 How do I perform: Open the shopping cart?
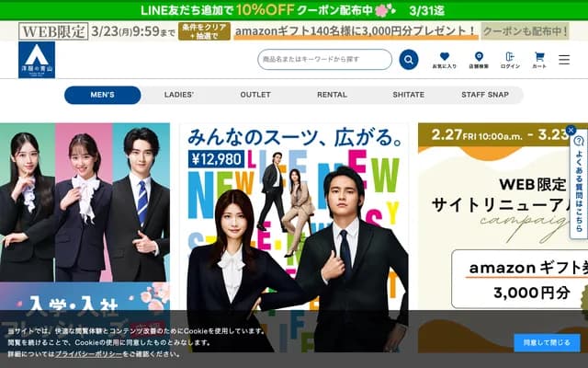[x=539, y=60]
